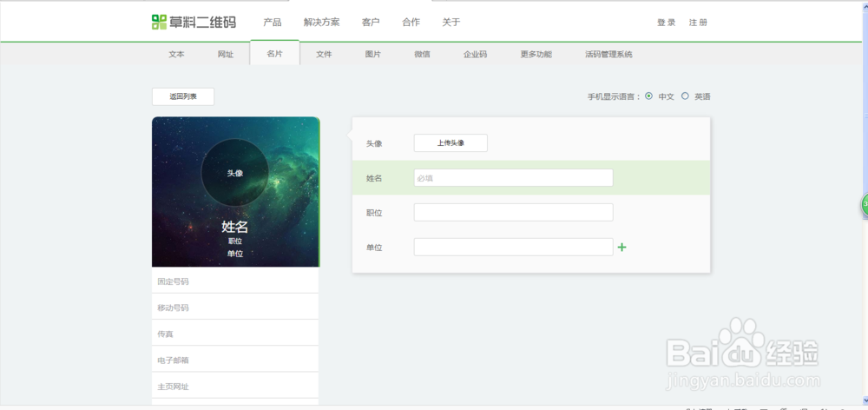Click the 头像 circle on card preview
This screenshot has width=868, height=410.
click(x=234, y=173)
